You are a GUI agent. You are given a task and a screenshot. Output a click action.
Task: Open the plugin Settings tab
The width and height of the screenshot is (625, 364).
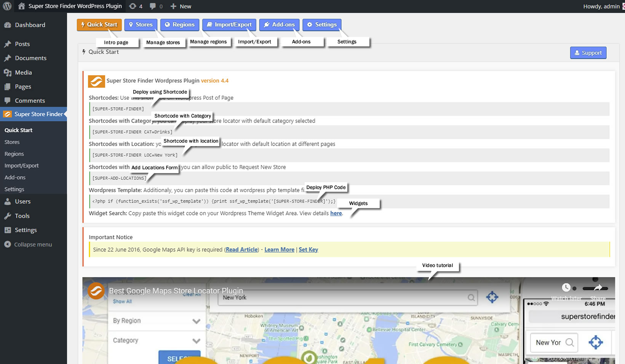(x=322, y=25)
